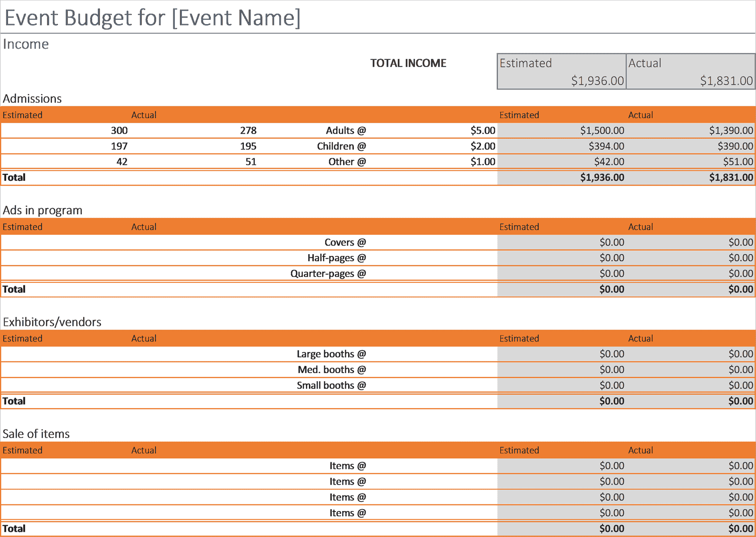Select the estimated children count 197
The width and height of the screenshot is (756, 537).
click(x=119, y=146)
